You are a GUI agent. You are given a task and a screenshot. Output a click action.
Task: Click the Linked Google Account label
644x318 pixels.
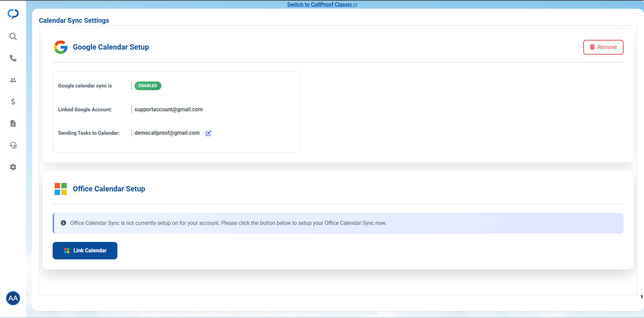click(x=85, y=110)
